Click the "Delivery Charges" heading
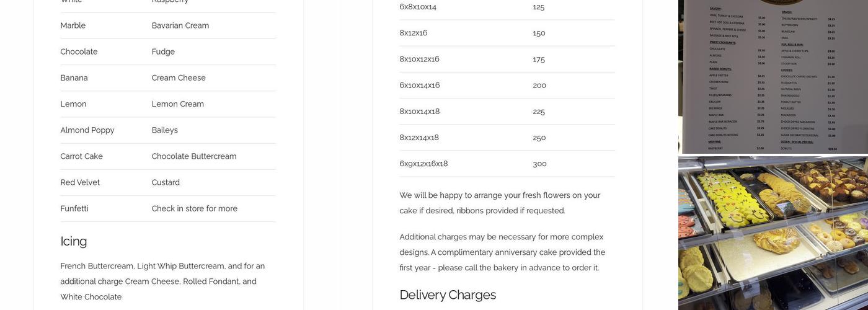The width and height of the screenshot is (868, 310). point(448,294)
